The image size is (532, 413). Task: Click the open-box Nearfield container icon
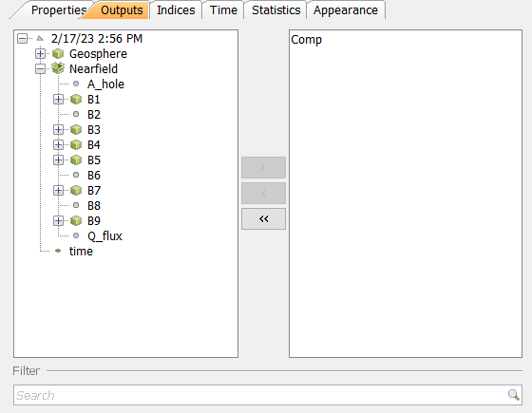pos(58,68)
